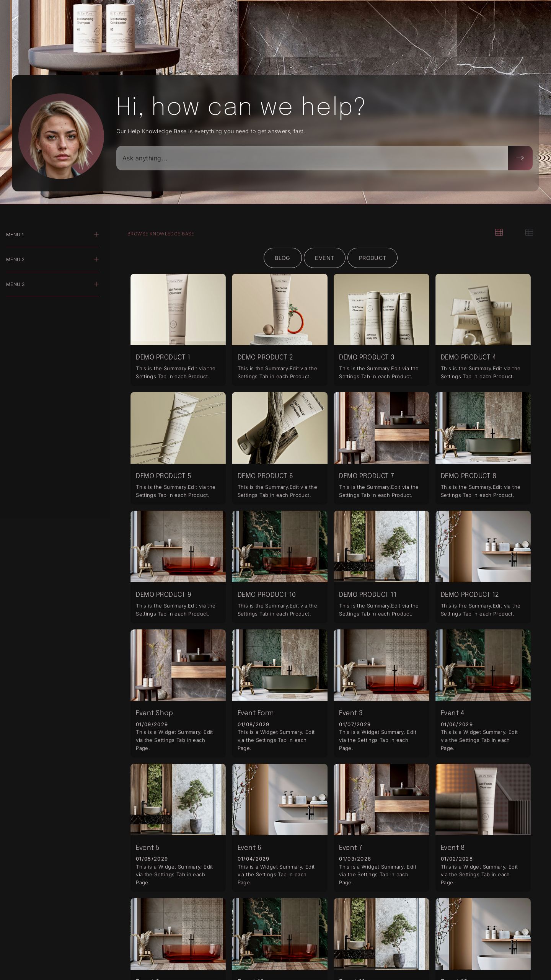Open Demo Product 11 title
The width and height of the screenshot is (551, 980).
[368, 595]
